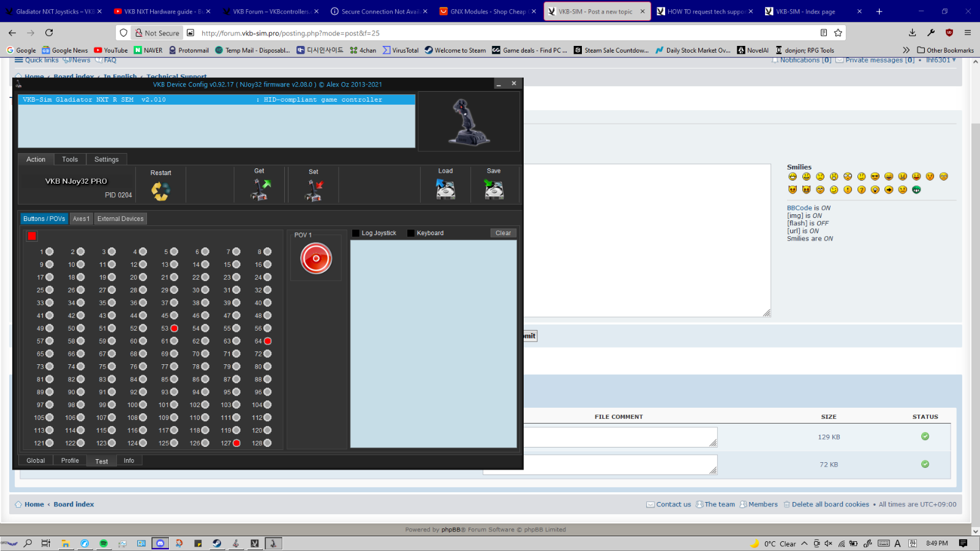
Task: Click in the forum post message text area
Action: pyautogui.click(x=647, y=240)
